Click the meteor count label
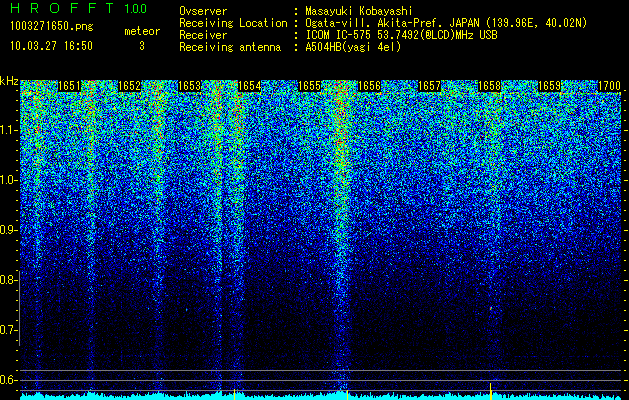Viewport: 629px width, 400px height. pyautogui.click(x=142, y=31)
